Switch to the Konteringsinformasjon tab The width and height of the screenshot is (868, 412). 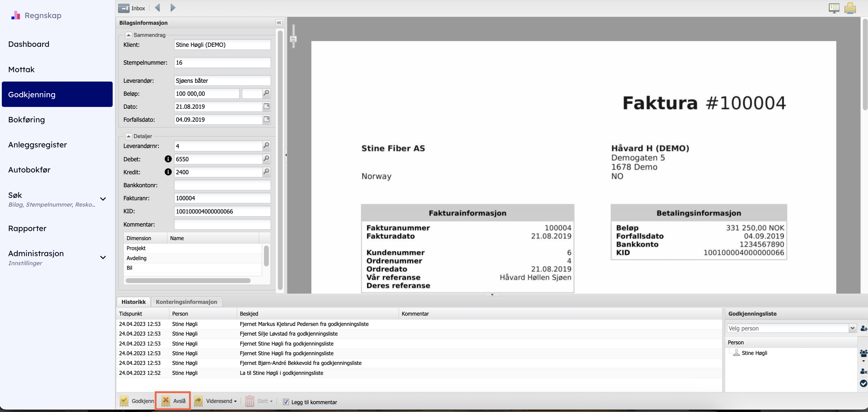tap(186, 302)
